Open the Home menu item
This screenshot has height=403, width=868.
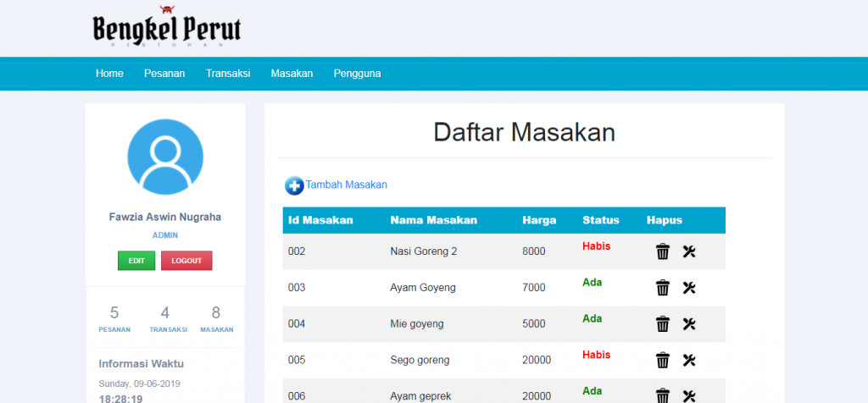click(x=109, y=74)
